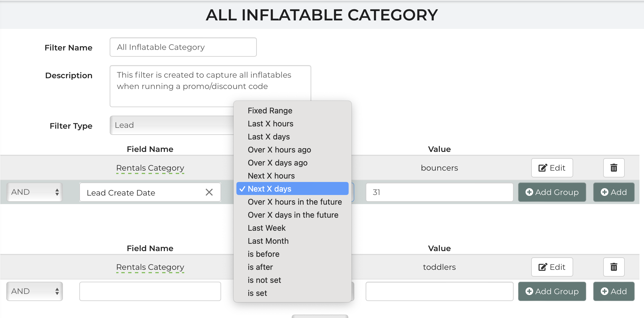Delete the bouncers filter row via trash icon
Image resolution: width=644 pixels, height=318 pixels.
click(x=614, y=168)
